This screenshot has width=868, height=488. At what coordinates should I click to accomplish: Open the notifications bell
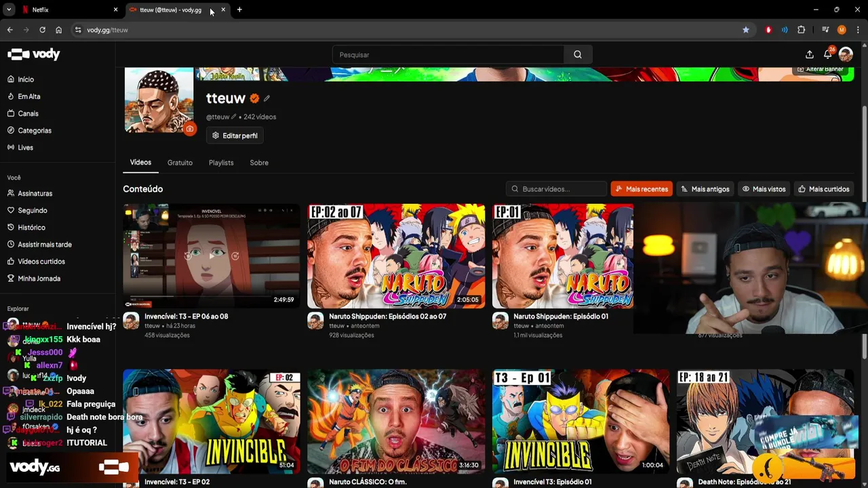828,54
